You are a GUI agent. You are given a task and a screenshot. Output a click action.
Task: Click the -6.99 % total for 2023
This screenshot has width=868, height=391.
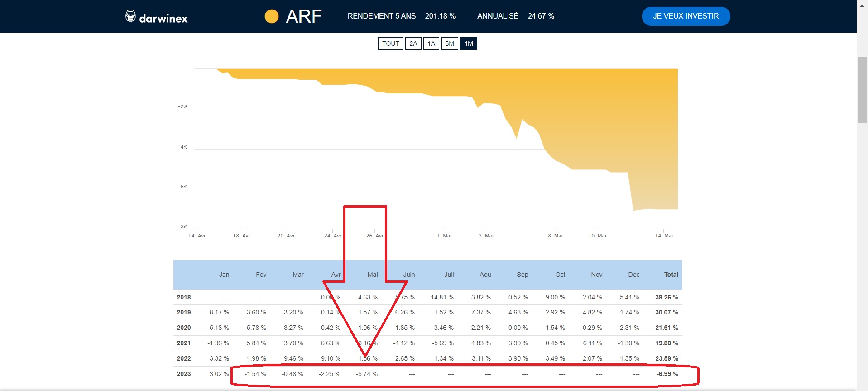[x=667, y=374]
